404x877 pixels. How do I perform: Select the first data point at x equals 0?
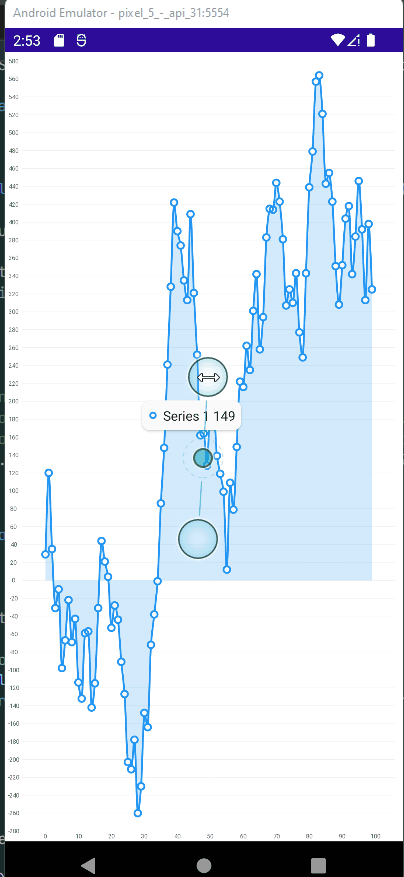(45, 554)
